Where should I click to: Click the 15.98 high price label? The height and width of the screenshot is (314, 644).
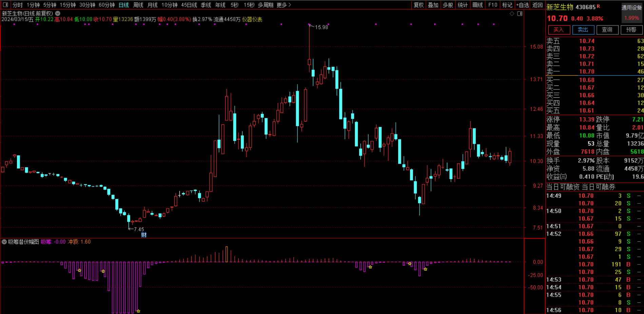click(321, 27)
